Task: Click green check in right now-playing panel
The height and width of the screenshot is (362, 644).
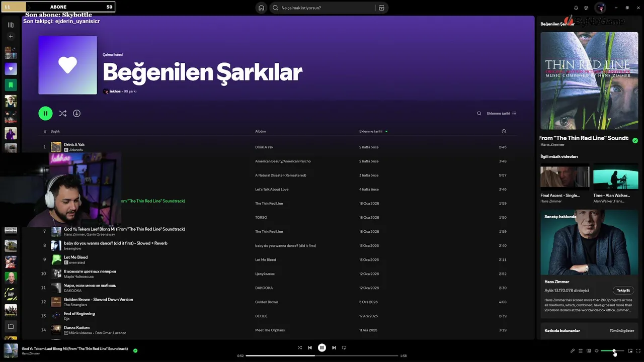Action: [x=635, y=141]
